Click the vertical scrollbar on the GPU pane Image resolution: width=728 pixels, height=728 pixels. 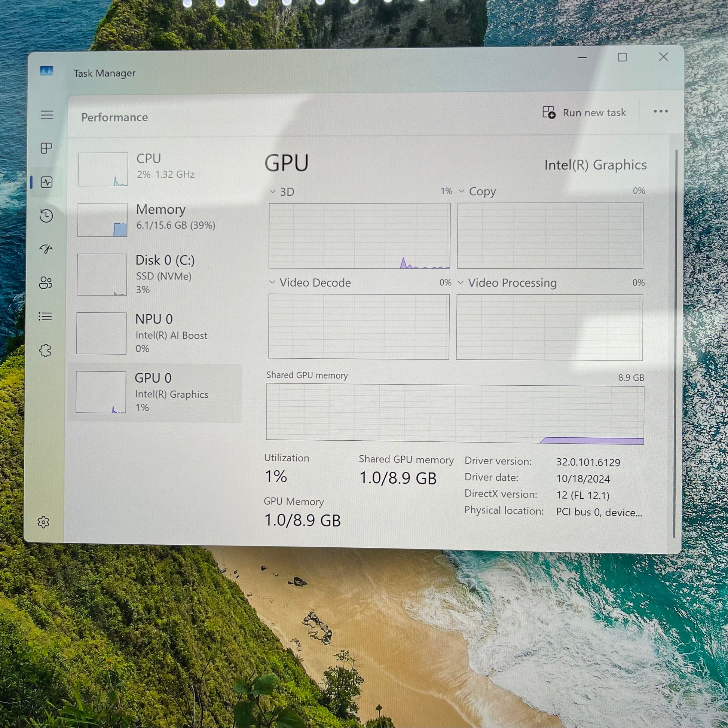(x=675, y=339)
